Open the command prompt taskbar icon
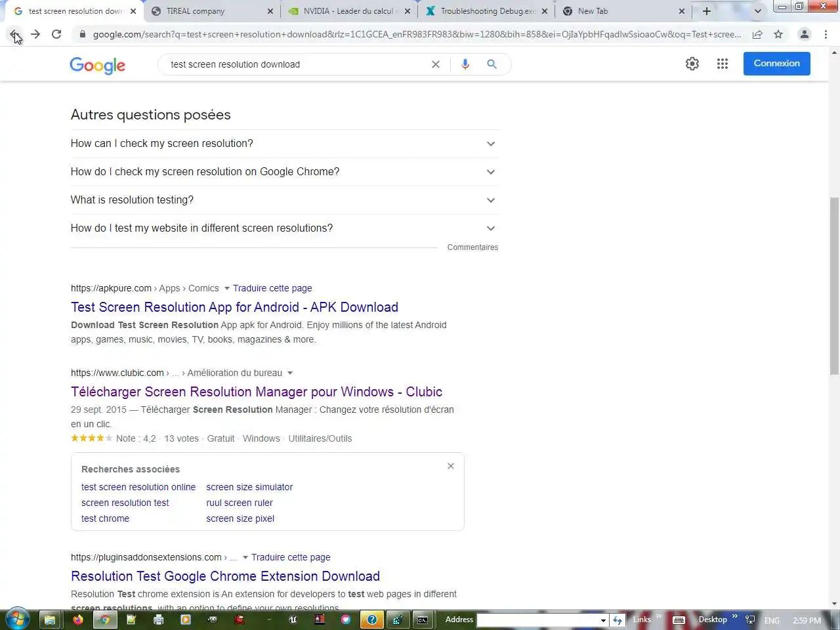The image size is (840, 630). tap(423, 619)
